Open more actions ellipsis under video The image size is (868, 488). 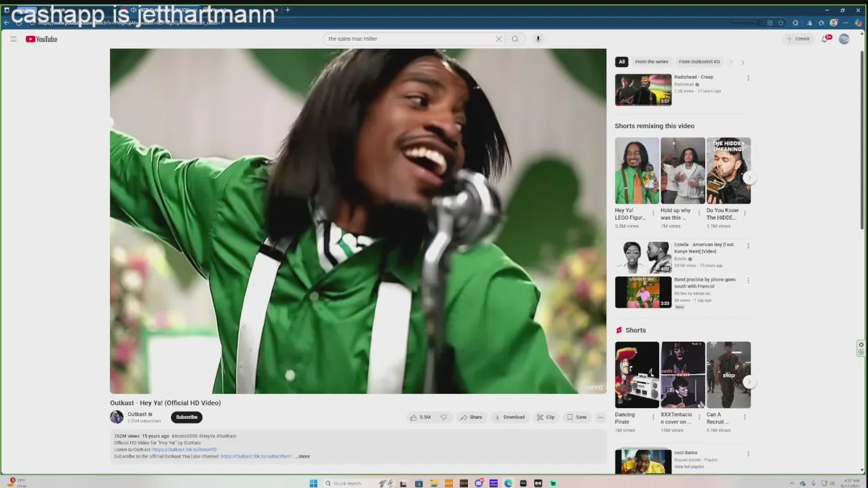[x=601, y=418]
